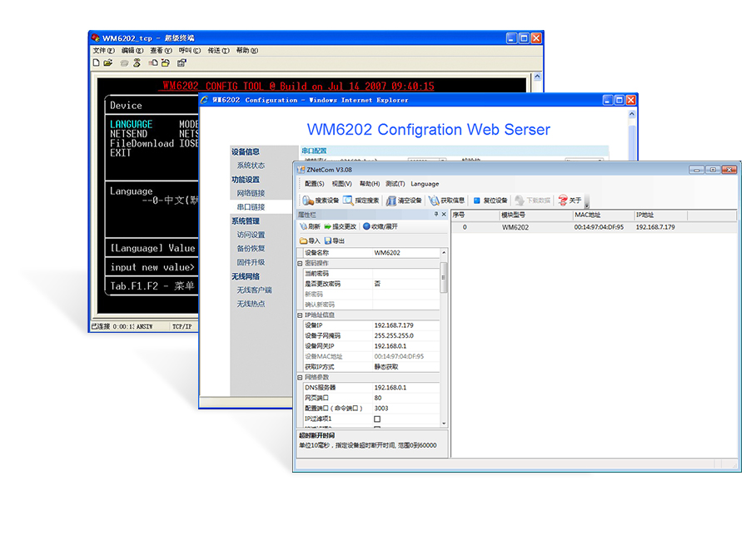
Task: Click the 网页端口 value 80 field
Action: pos(406,398)
